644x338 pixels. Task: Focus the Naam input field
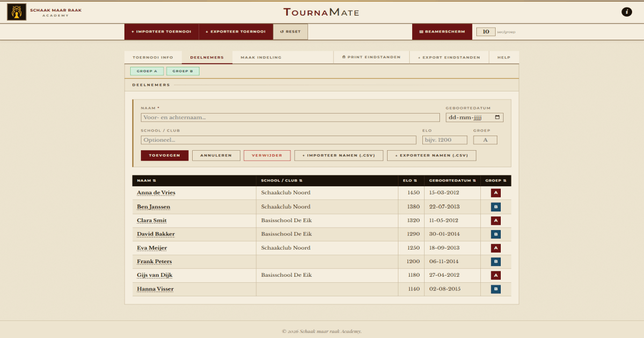point(290,117)
